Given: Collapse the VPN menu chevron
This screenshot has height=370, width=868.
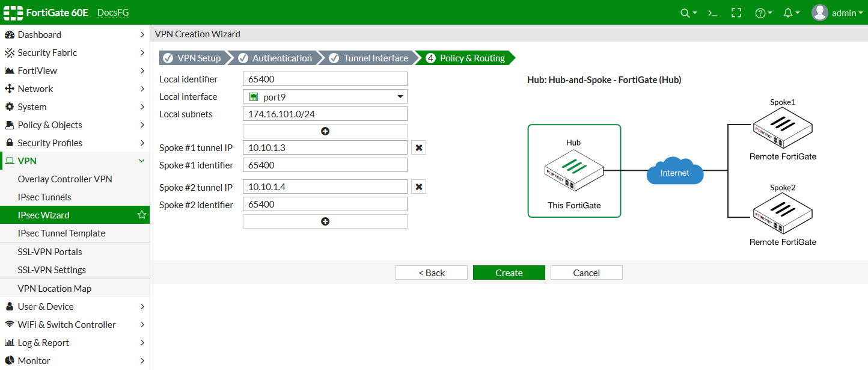Looking at the screenshot, I should (142, 161).
